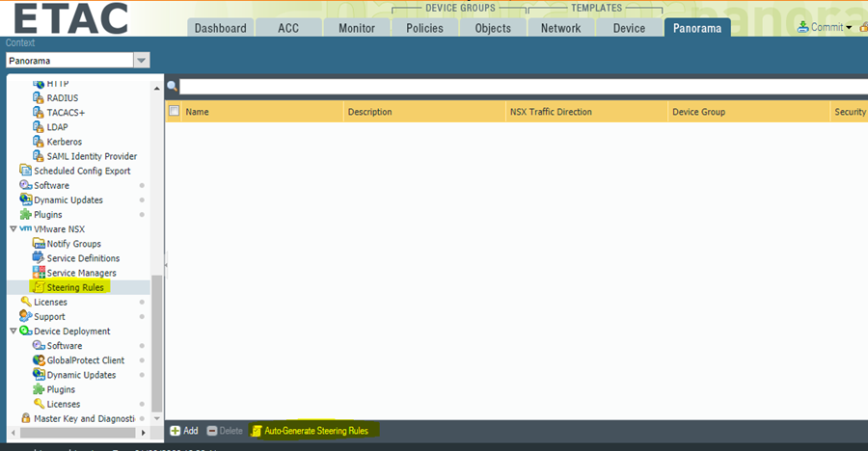Click the Dynamic Updates icon above Plugins
Screen dimensions: 868x451
point(25,199)
